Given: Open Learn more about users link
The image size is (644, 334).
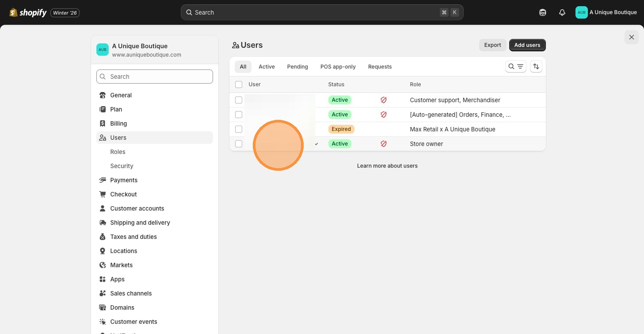Looking at the screenshot, I should [x=387, y=166].
